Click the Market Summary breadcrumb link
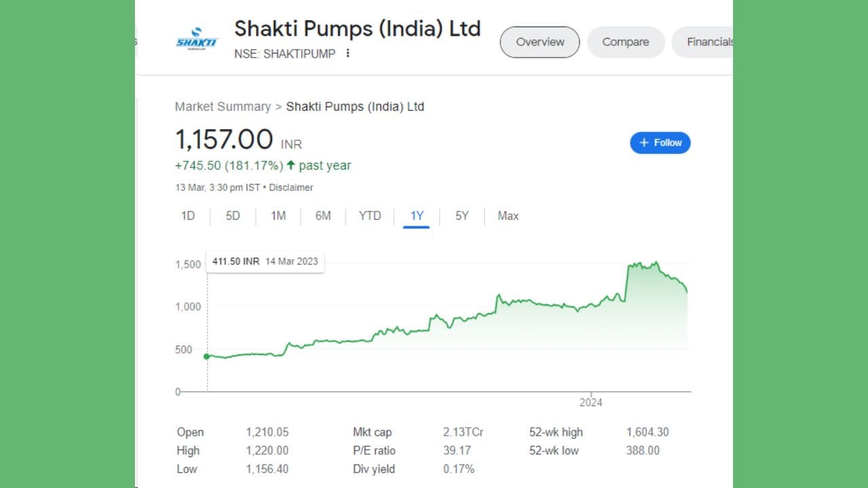868x488 pixels. pos(222,106)
